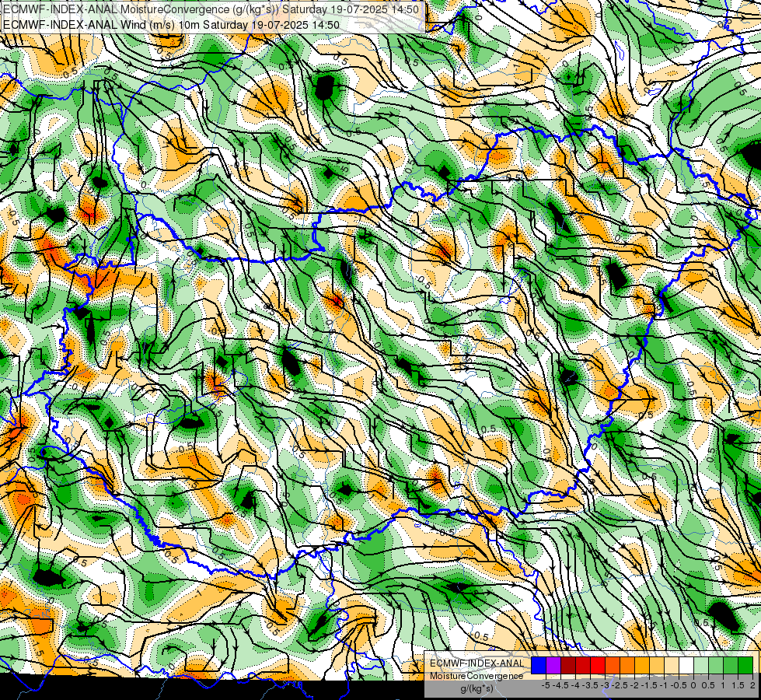
Task: Click the purple legend swatch between -5 and -4.5
Action: click(x=553, y=666)
